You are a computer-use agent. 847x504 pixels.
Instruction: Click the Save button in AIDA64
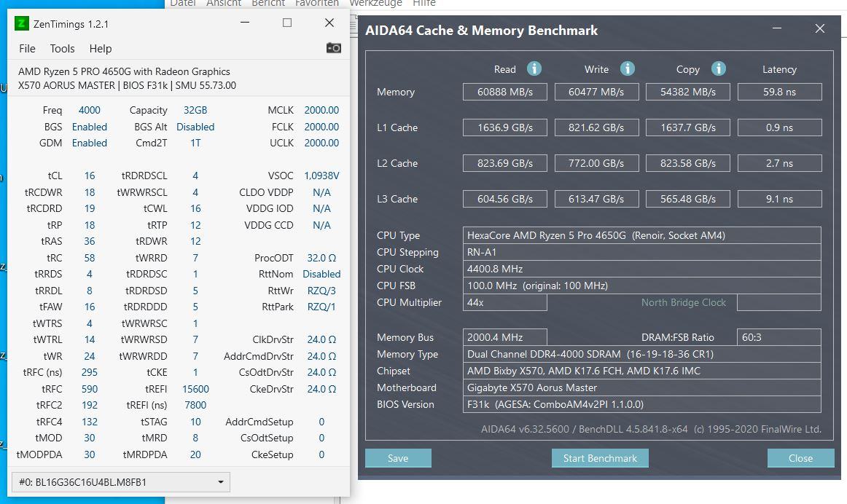tap(398, 458)
